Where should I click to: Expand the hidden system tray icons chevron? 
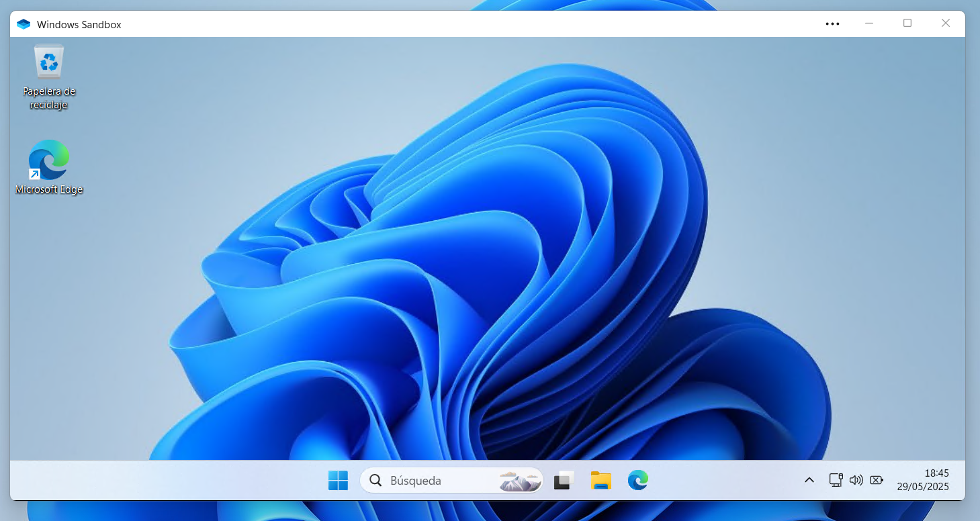809,480
